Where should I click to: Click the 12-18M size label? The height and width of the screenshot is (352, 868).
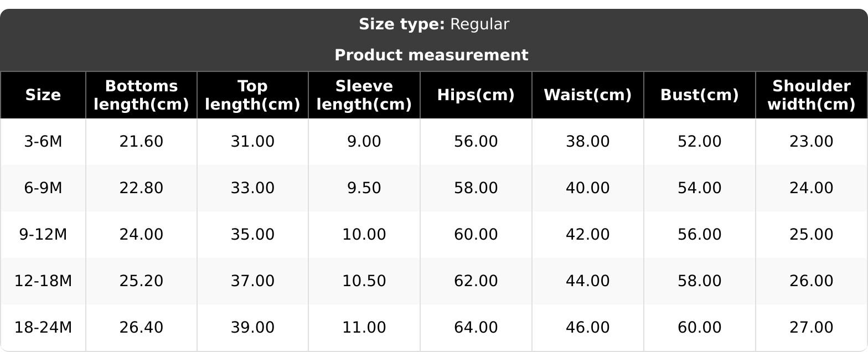43,281
